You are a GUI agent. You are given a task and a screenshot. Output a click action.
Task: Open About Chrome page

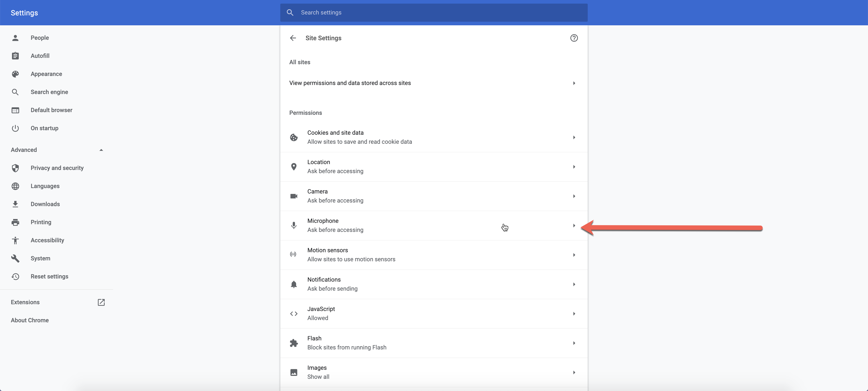[x=30, y=320]
